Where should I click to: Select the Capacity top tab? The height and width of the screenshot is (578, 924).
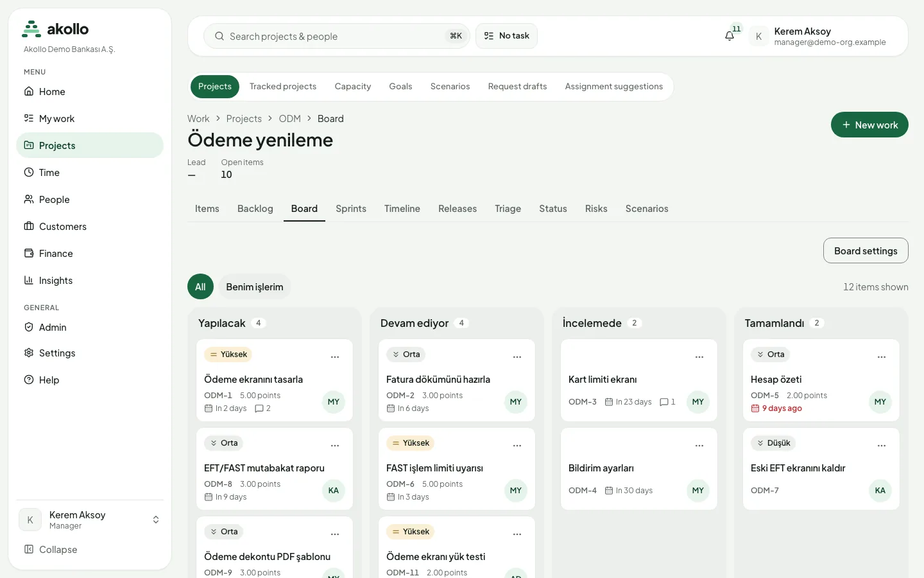353,87
